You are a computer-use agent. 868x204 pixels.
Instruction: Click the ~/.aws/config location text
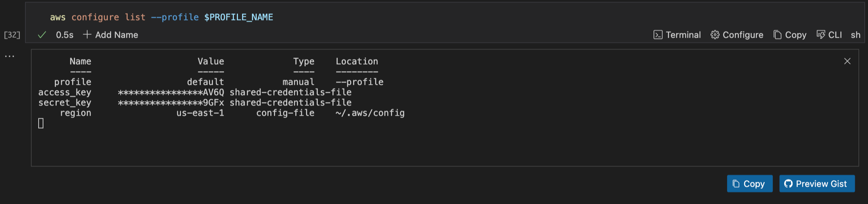[370, 113]
